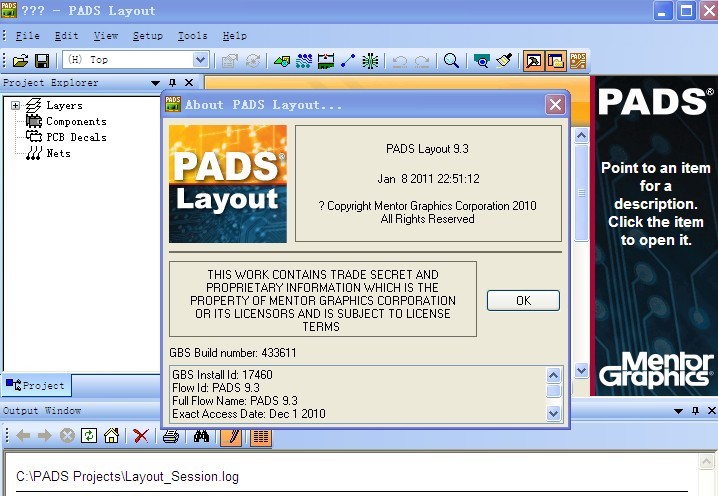Pin the Output Window panel
Screen dimensions: 718x496
pos(695,411)
